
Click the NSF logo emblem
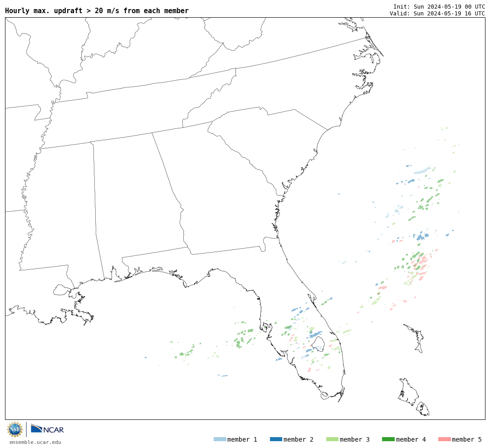coord(15,429)
